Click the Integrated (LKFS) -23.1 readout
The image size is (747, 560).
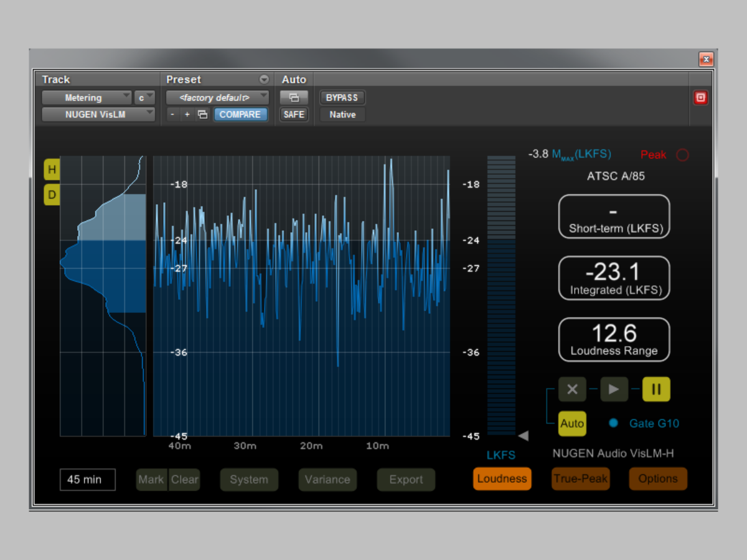pyautogui.click(x=614, y=278)
